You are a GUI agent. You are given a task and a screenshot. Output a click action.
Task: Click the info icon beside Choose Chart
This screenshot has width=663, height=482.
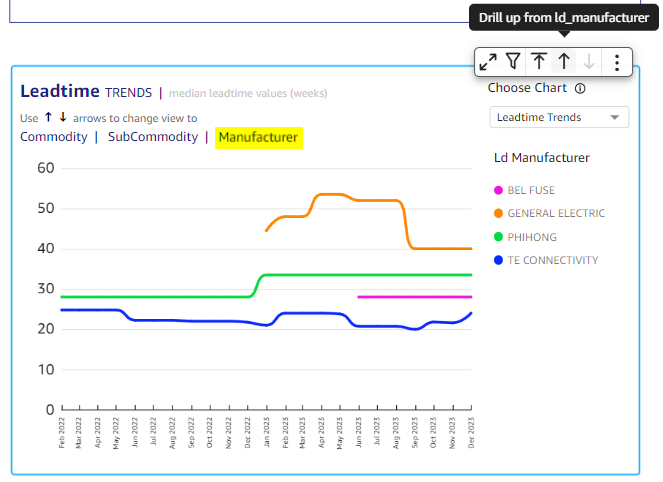[x=580, y=88]
